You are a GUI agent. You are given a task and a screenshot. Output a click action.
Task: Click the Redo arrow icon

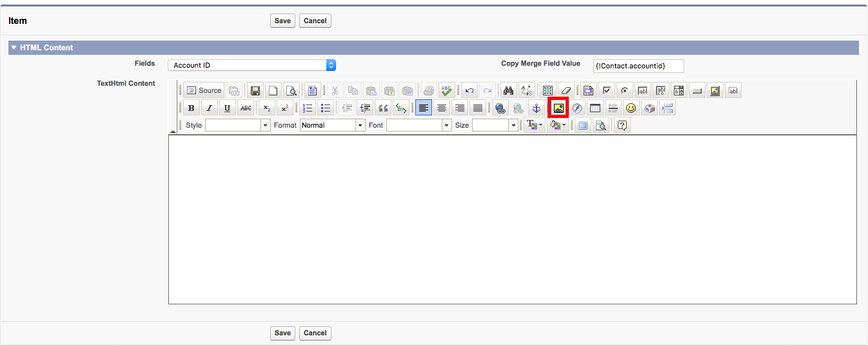487,90
